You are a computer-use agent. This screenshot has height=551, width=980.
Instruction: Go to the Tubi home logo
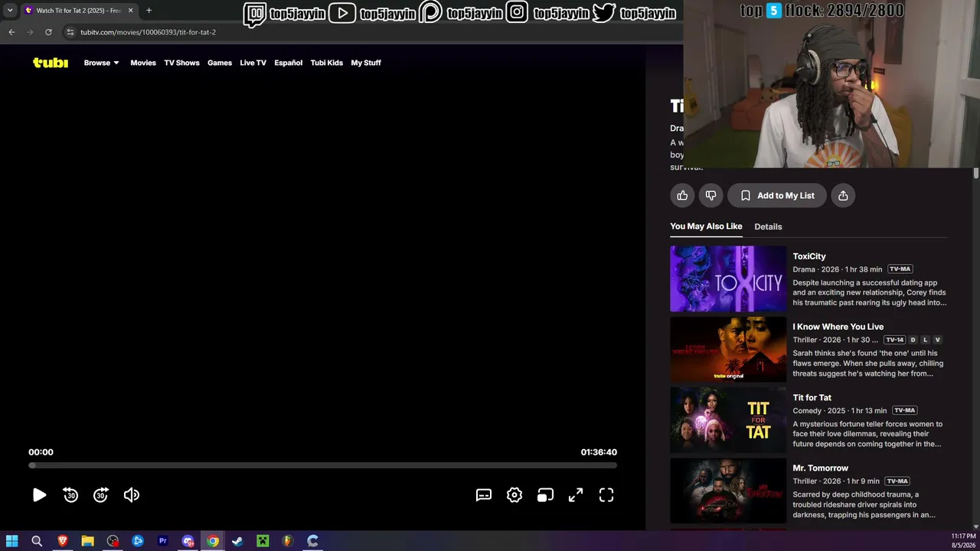51,63
